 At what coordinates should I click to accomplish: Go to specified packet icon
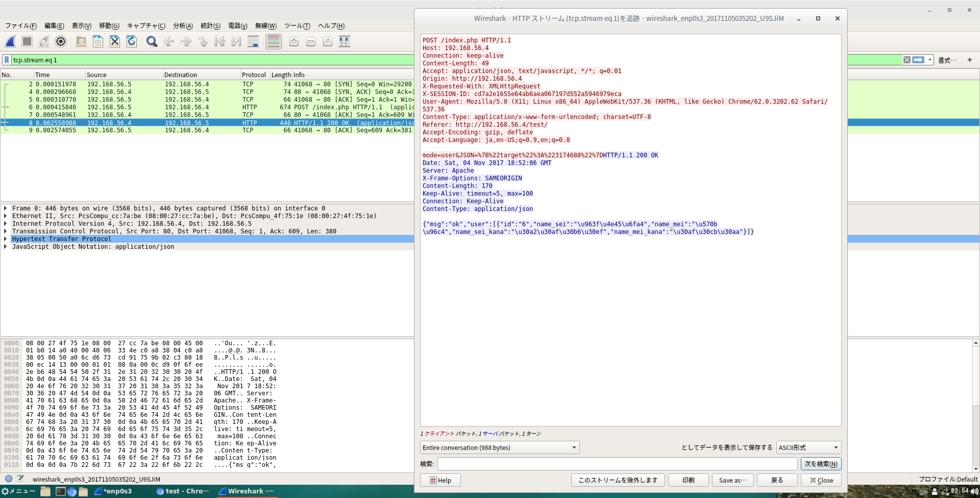tap(203, 42)
